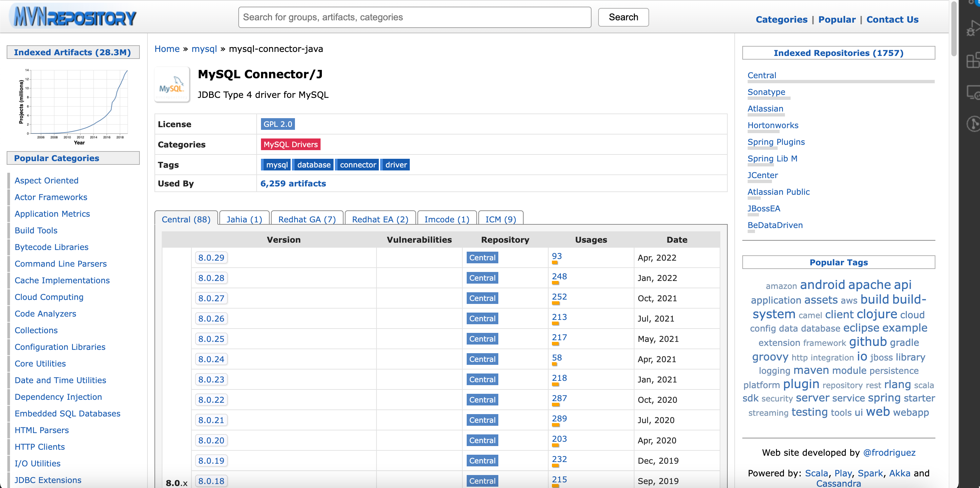
Task: Click the Indexed Artifacts growth chart
Action: pos(74,105)
